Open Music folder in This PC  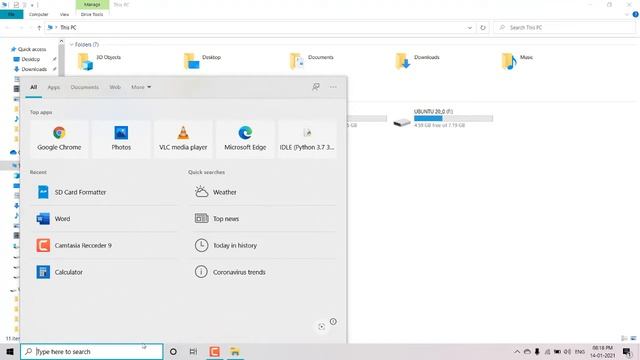(x=518, y=61)
